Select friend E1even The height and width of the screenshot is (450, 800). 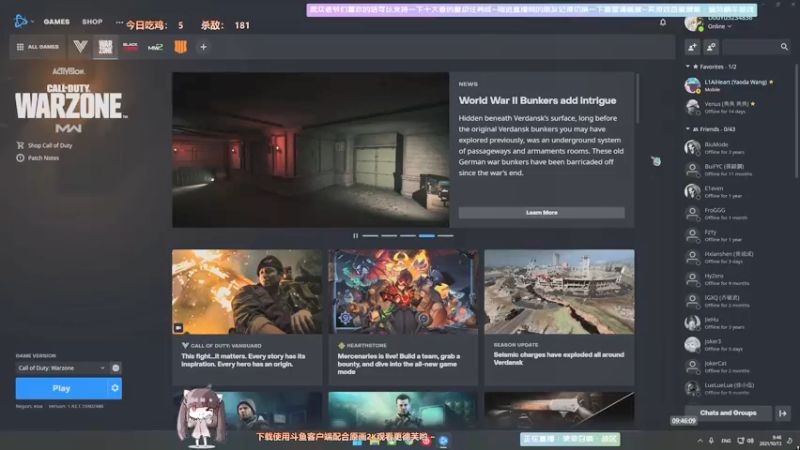736,192
